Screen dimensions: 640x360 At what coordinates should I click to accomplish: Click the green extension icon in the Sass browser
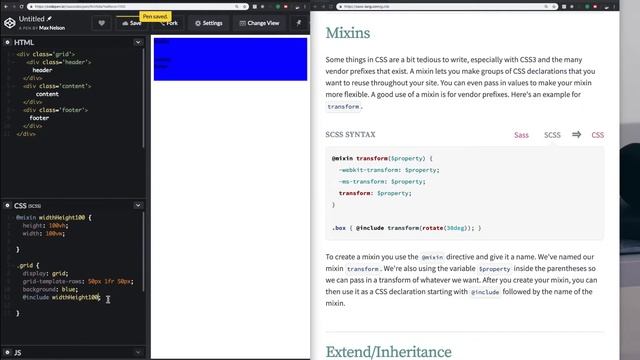click(x=587, y=7)
